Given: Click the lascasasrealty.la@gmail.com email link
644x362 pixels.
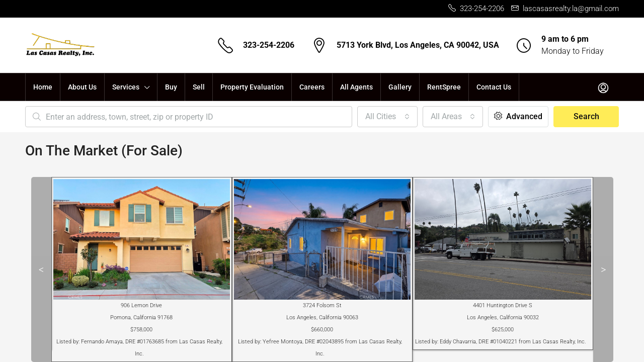Looking at the screenshot, I should [571, 9].
